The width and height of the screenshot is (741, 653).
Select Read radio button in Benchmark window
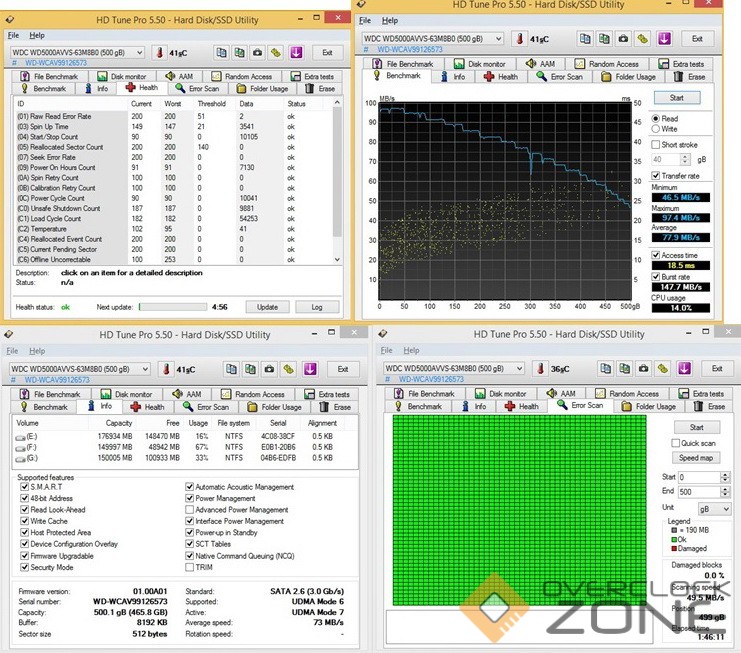[x=655, y=119]
